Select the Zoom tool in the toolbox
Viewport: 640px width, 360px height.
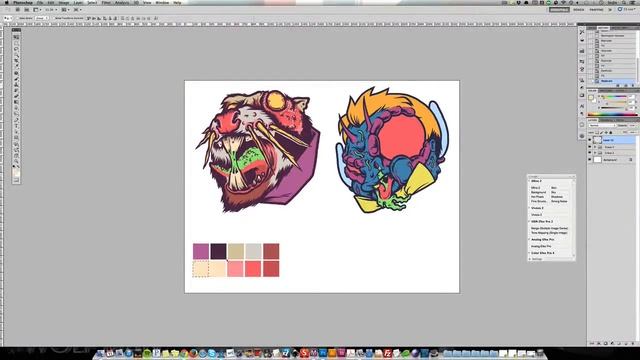tap(16, 162)
